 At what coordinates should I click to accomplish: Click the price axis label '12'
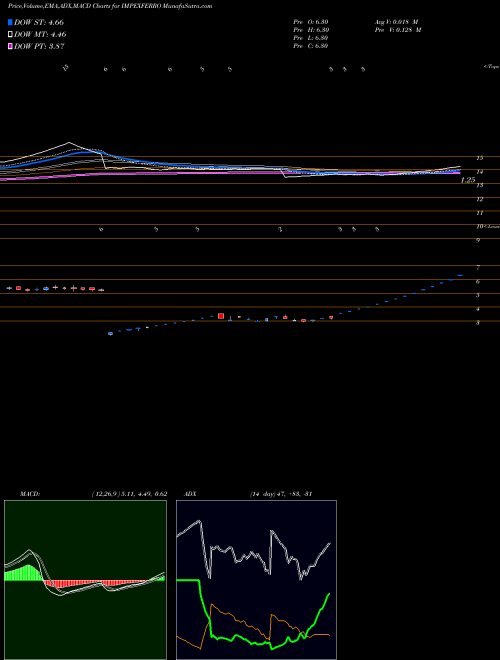[x=479, y=200]
